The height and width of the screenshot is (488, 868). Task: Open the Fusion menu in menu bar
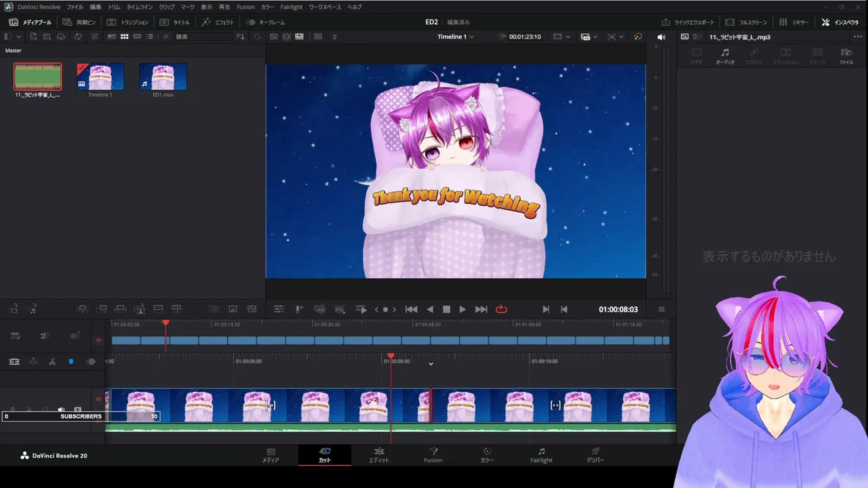(245, 7)
